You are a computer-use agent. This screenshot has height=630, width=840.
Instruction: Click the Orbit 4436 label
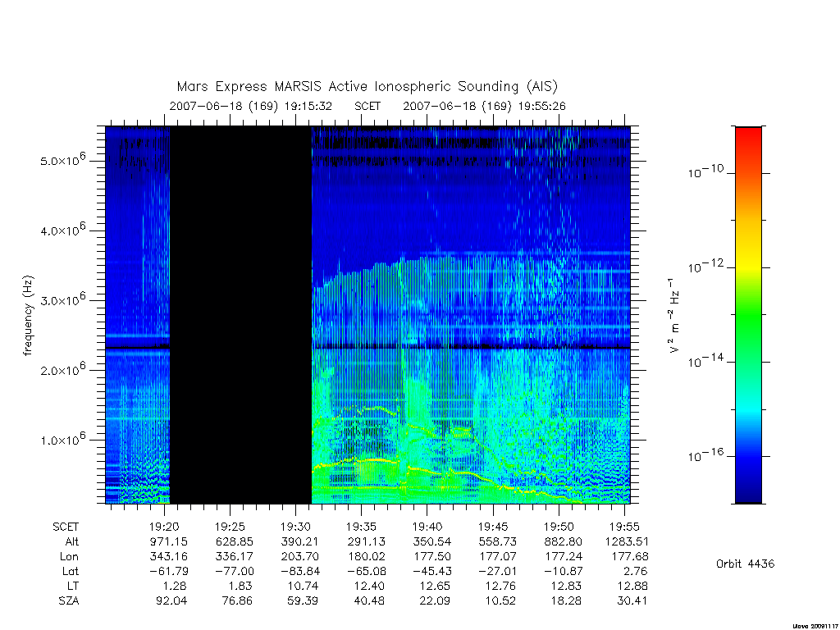(745, 564)
